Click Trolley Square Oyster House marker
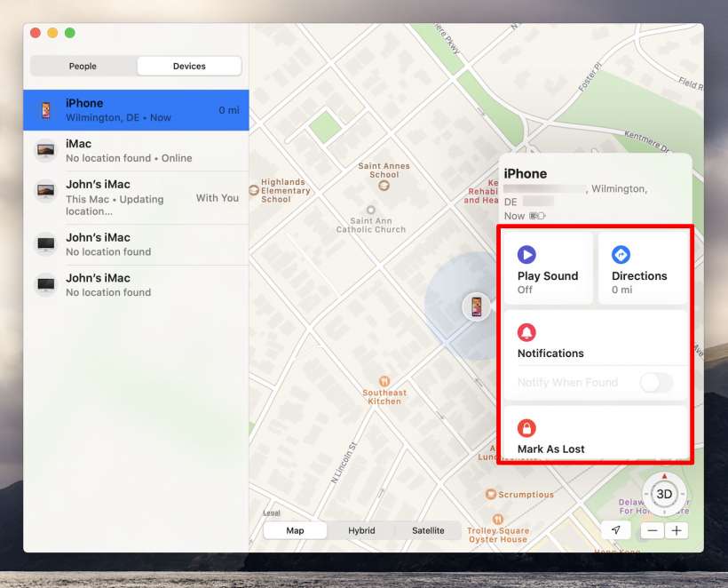Screen dimensions: 728x588 [497, 519]
